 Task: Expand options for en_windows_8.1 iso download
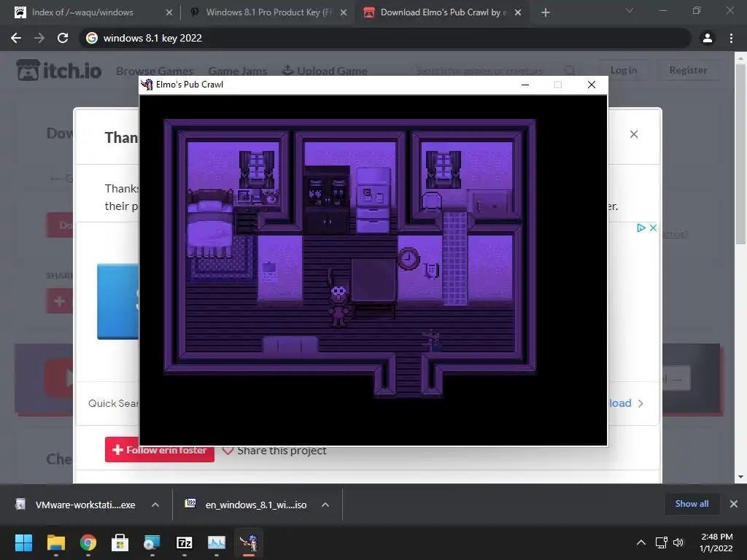click(325, 505)
